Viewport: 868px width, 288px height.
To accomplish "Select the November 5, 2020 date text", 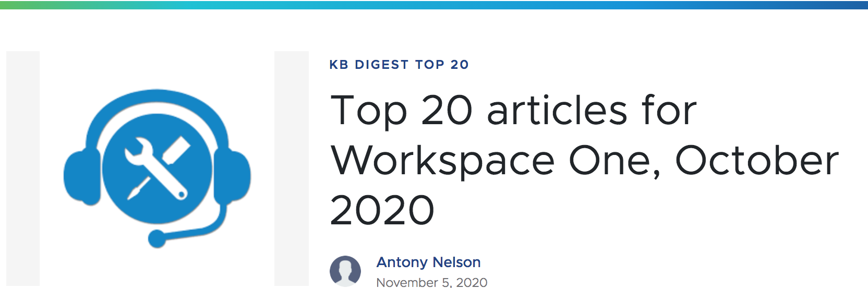I will point(432,282).
